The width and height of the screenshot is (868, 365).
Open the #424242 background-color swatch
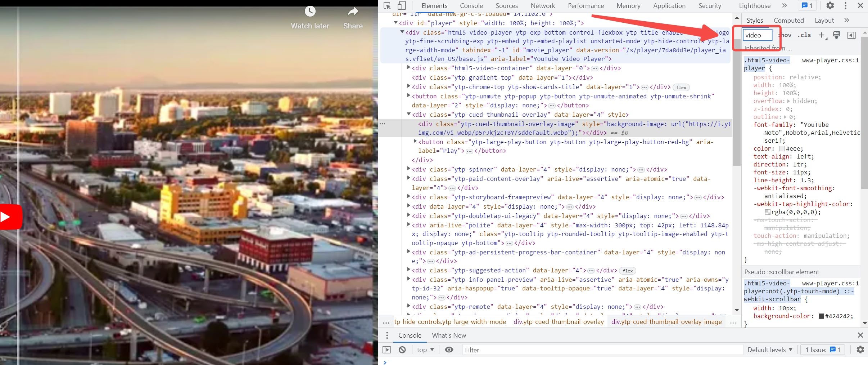click(x=821, y=316)
